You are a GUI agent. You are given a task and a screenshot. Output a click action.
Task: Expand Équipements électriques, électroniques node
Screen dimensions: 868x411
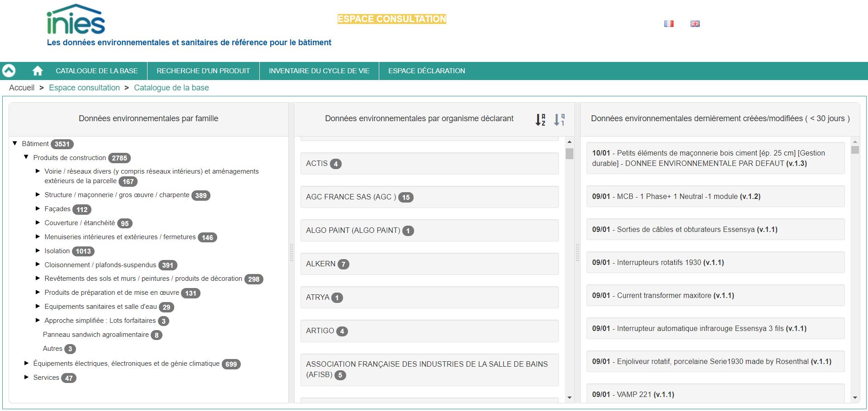(26, 363)
